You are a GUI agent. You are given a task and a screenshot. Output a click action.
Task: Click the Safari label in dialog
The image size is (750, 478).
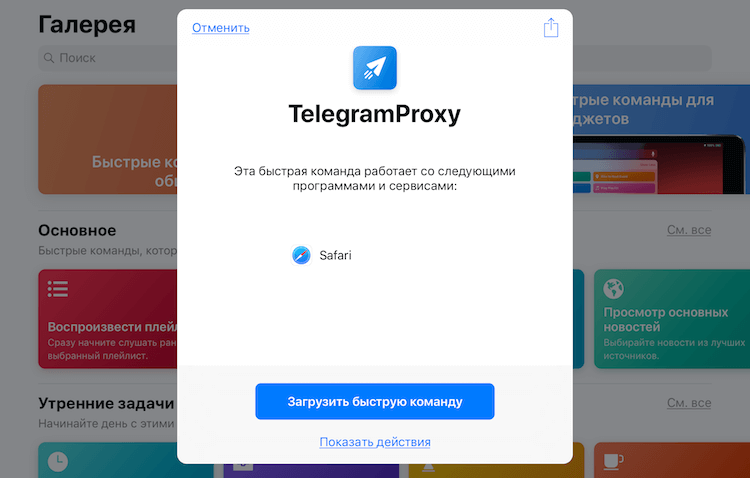tap(335, 256)
